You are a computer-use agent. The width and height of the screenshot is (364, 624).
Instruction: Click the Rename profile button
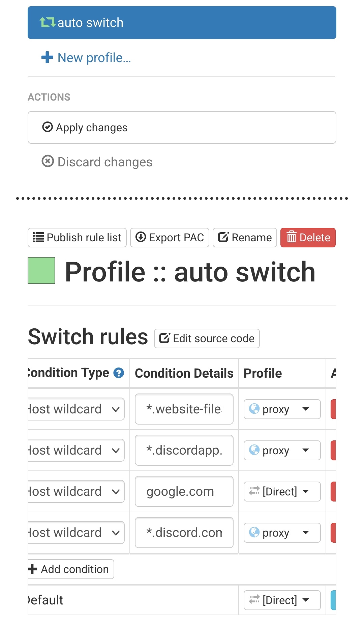point(245,238)
